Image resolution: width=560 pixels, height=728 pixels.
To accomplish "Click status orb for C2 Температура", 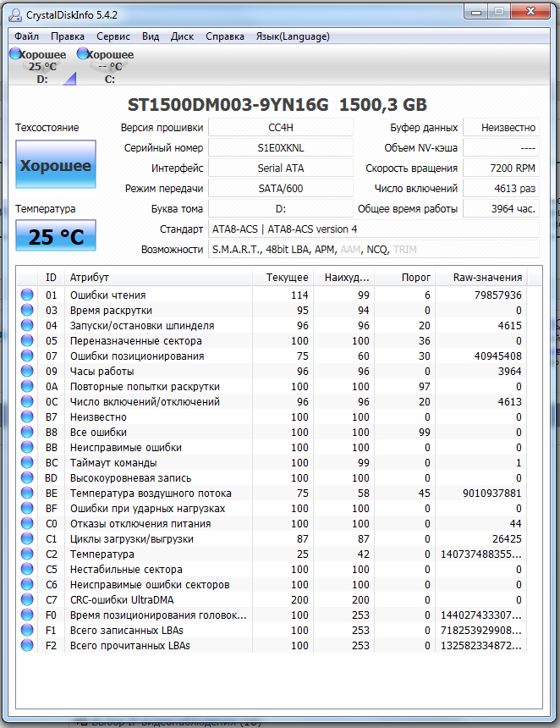I will tap(27, 554).
